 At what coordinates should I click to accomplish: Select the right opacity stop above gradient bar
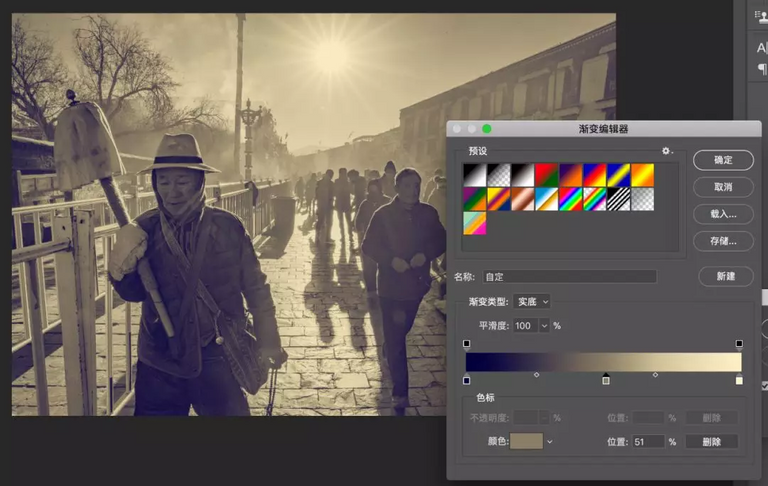[739, 344]
